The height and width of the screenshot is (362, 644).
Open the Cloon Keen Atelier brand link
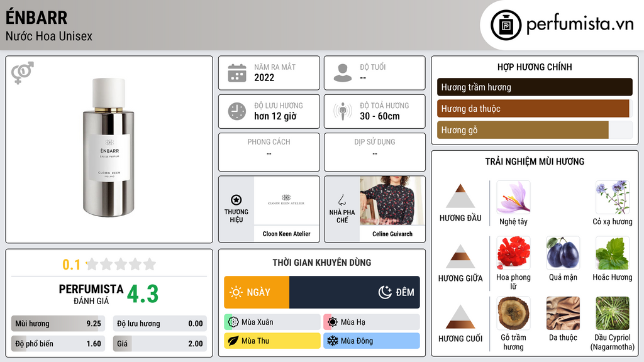[x=286, y=234]
